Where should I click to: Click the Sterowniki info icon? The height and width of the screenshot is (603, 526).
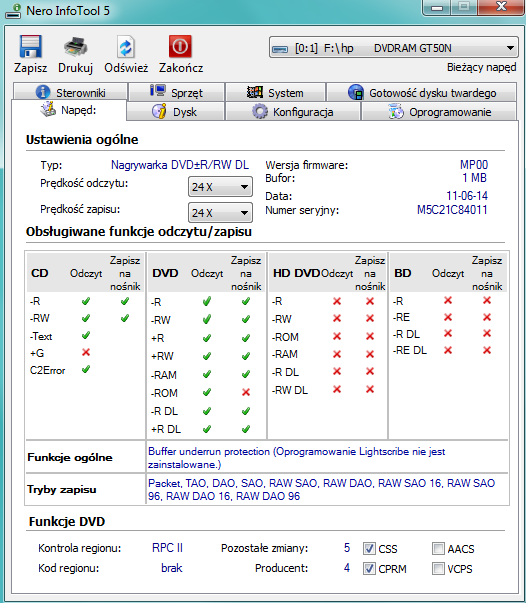43,92
